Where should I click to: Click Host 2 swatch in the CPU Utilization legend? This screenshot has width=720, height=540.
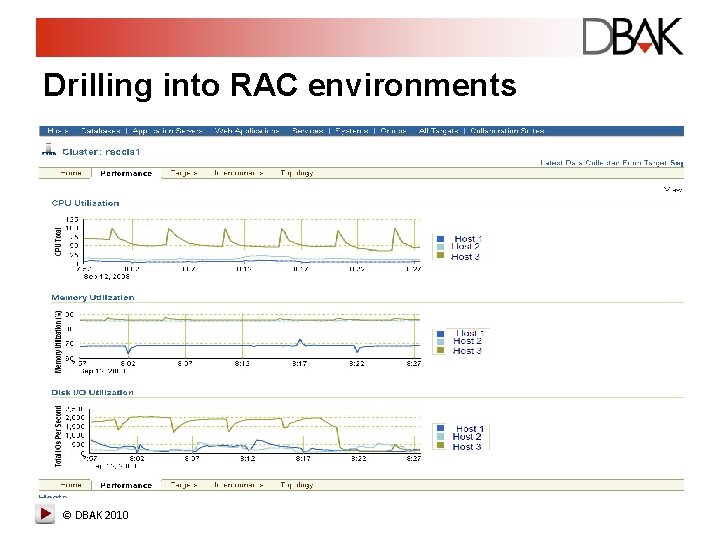pyautogui.click(x=440, y=247)
